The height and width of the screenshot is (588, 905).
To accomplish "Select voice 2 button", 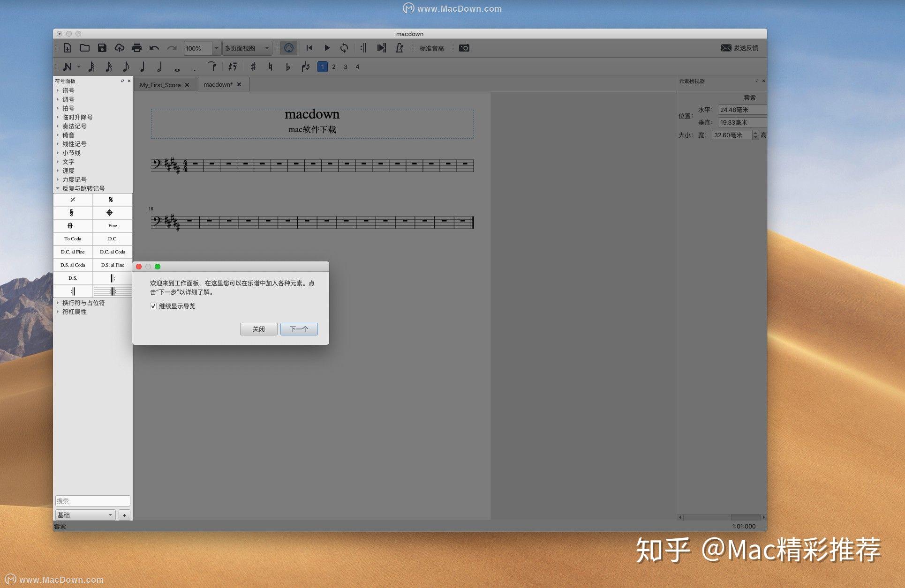I will pyautogui.click(x=334, y=67).
